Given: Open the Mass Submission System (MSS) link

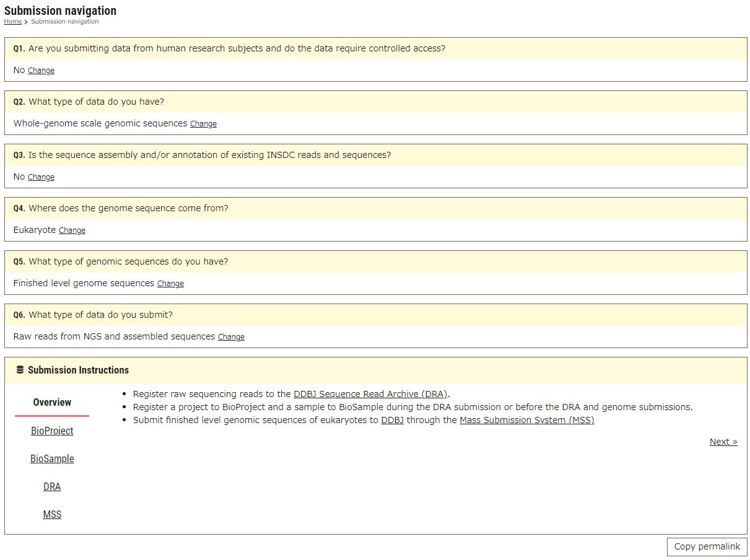Looking at the screenshot, I should [526, 420].
